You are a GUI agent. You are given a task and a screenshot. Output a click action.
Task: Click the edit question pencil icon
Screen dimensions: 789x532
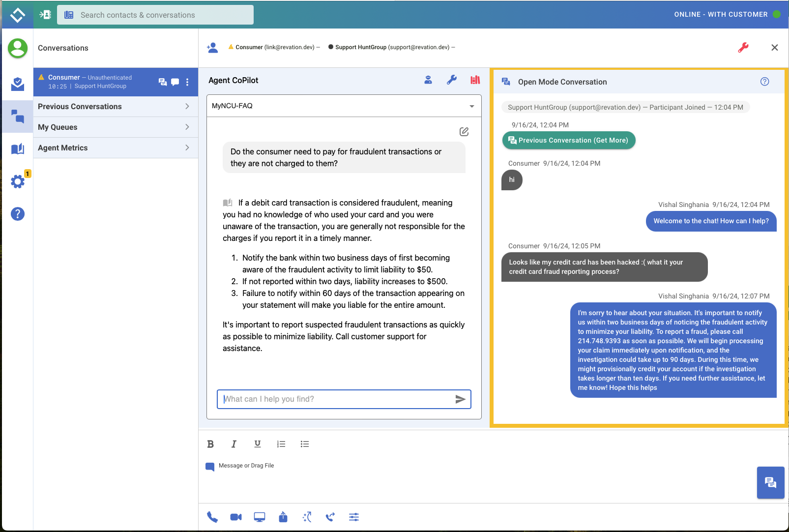[464, 131]
